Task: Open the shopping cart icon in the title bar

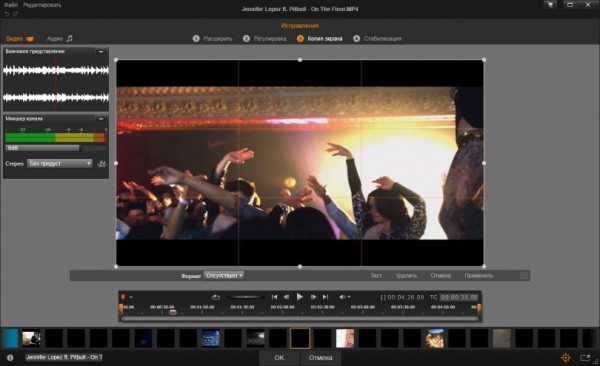Action: click(551, 5)
